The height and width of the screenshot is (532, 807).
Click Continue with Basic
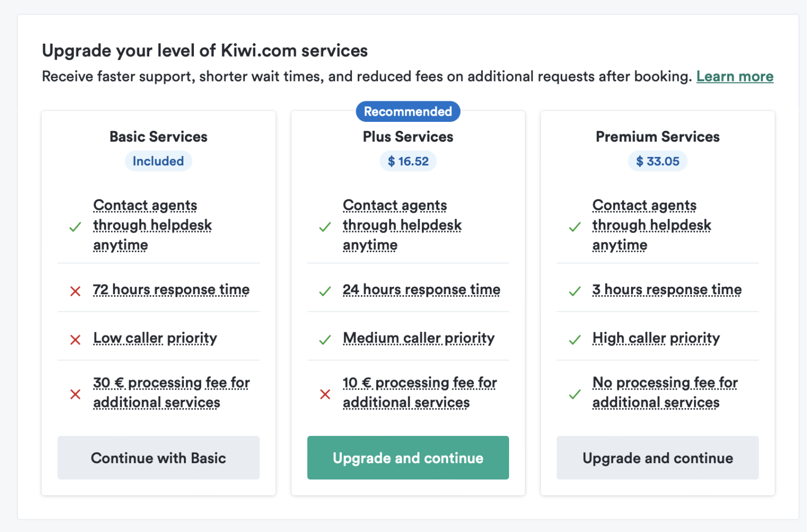[158, 457]
